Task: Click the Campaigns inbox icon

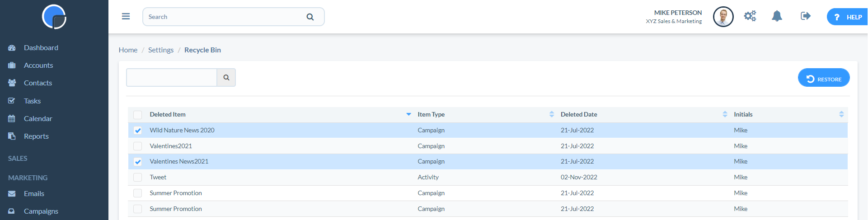Action: pos(12,211)
